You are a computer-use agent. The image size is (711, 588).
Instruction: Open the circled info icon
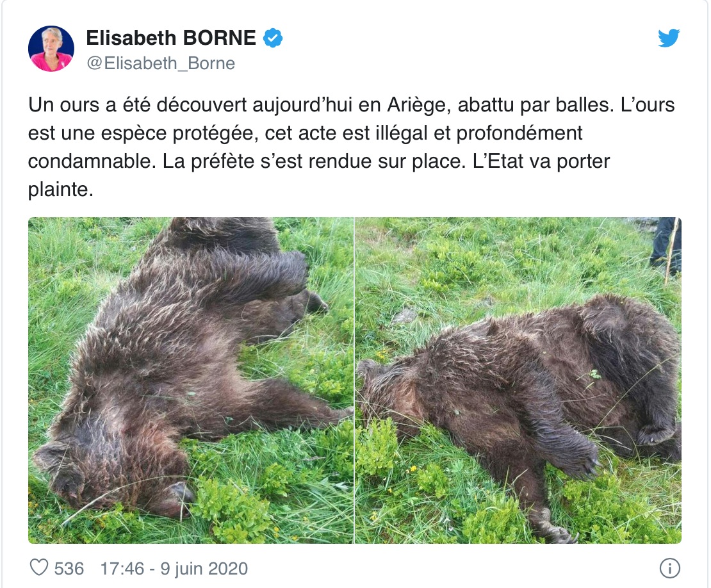[x=670, y=568]
